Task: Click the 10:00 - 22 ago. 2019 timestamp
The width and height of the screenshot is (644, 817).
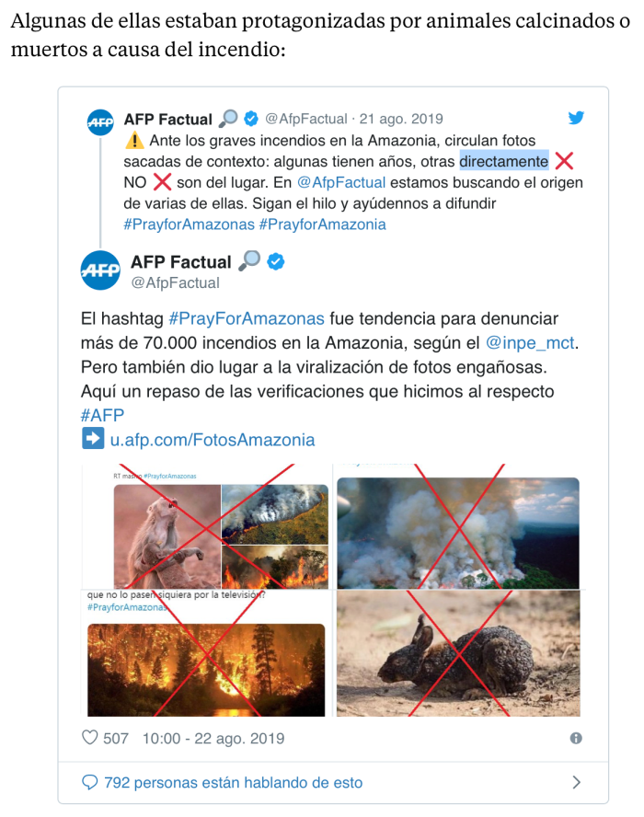Action: 213,738
